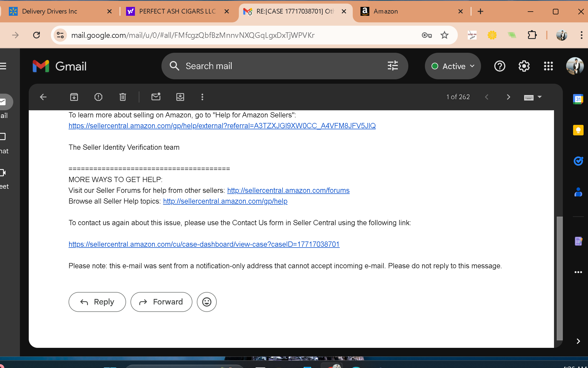Bookmark this page with star
Image resolution: width=588 pixels, height=368 pixels.
(x=445, y=35)
